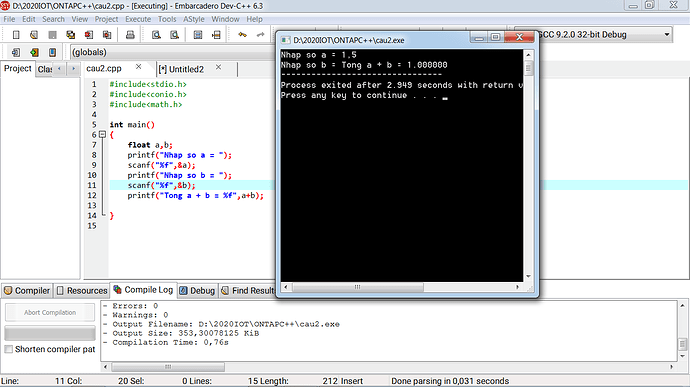Toggle Shorten compiler paths checkbox
Image resolution: width=690 pixels, height=387 pixels.
[8, 349]
